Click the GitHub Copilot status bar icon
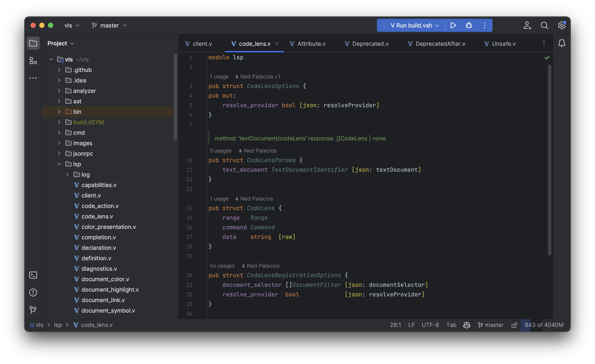The image size is (595, 364). pos(466,325)
